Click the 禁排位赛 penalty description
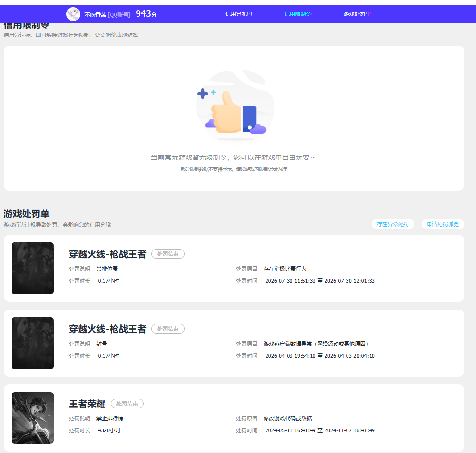476x453 pixels. coord(107,269)
